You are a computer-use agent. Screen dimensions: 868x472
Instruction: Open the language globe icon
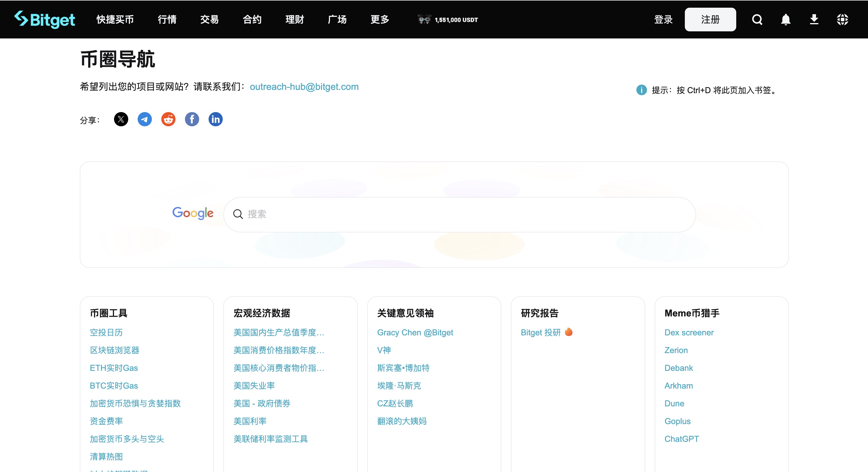point(842,20)
